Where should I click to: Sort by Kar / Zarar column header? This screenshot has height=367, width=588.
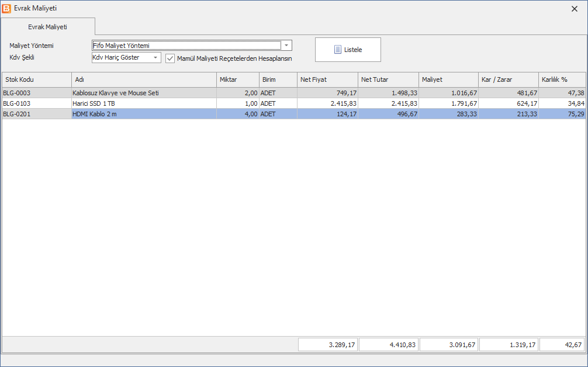[x=509, y=79]
